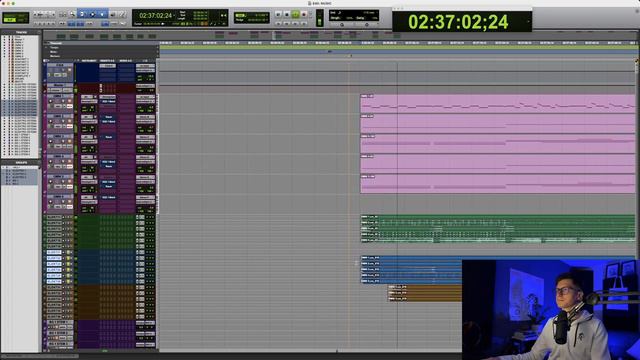Click the I/O column header

coord(145,61)
